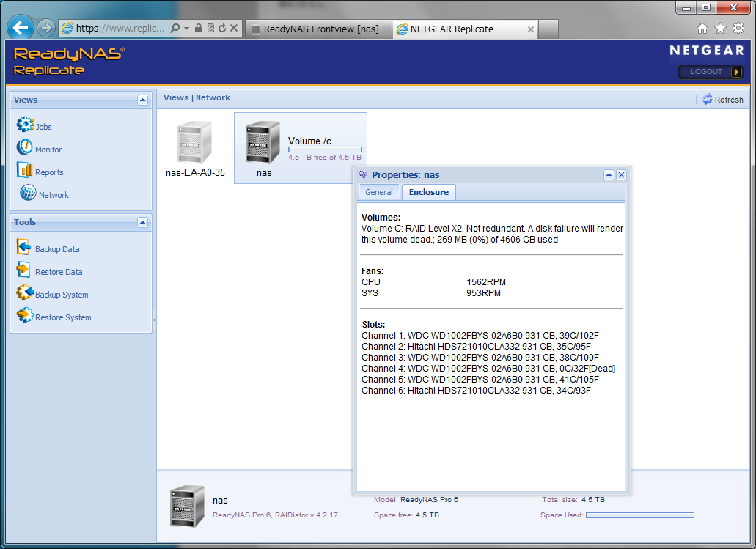Click the browser address bar

click(x=121, y=29)
